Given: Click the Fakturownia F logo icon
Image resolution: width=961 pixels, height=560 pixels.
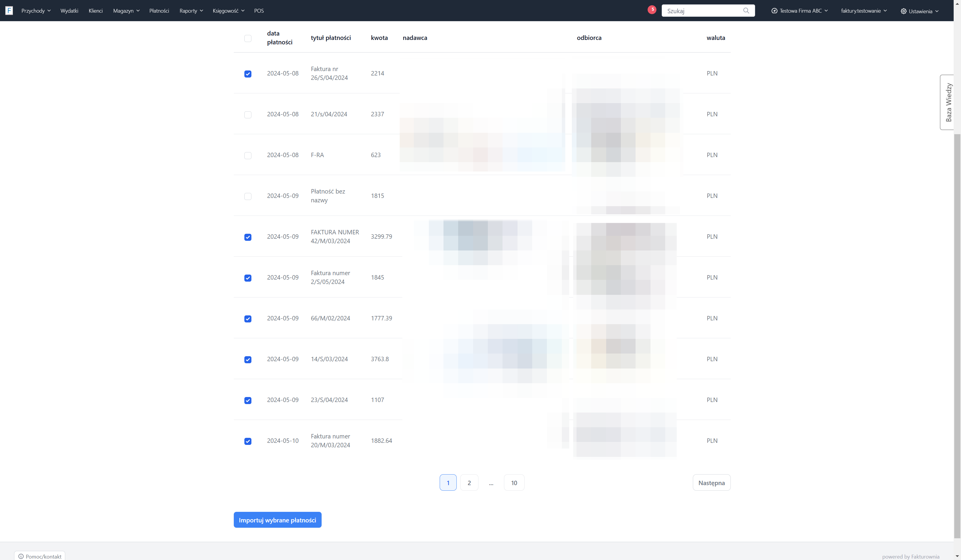Looking at the screenshot, I should tap(9, 11).
